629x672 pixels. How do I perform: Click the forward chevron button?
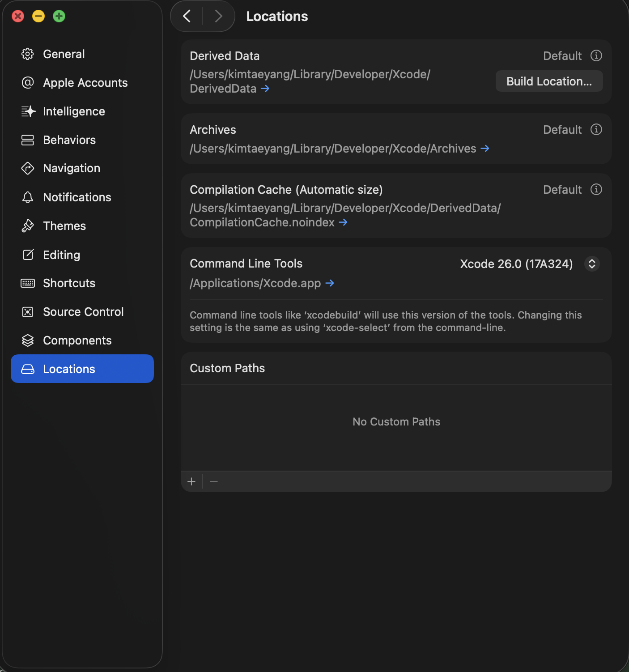(218, 16)
